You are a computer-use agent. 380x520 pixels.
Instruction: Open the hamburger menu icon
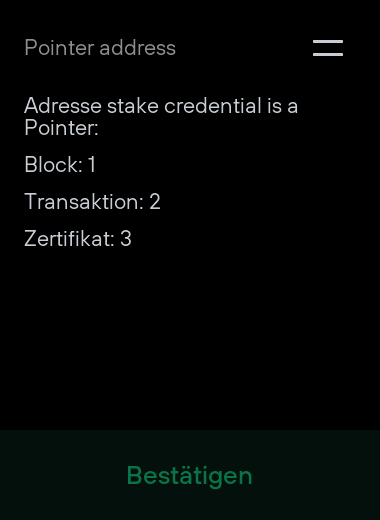(328, 48)
